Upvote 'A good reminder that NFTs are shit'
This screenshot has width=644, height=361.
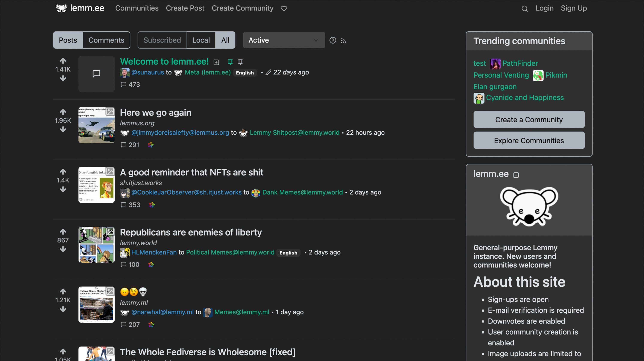(x=63, y=171)
